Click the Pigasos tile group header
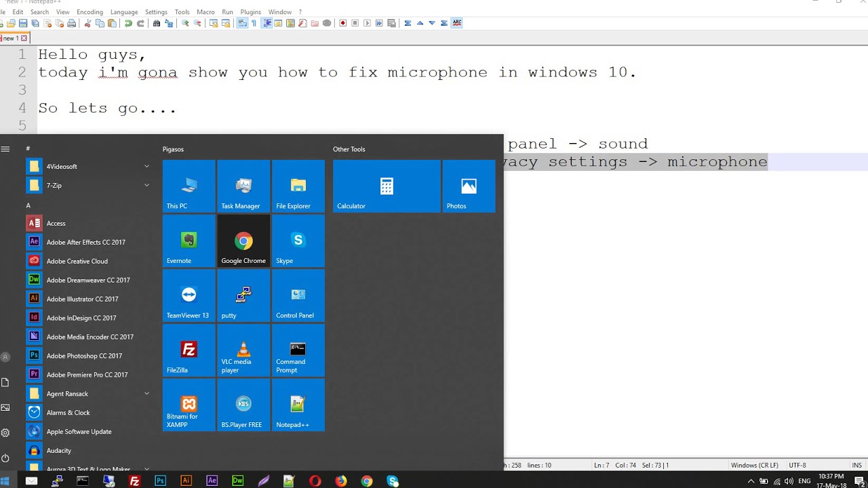The image size is (868, 488). (173, 149)
